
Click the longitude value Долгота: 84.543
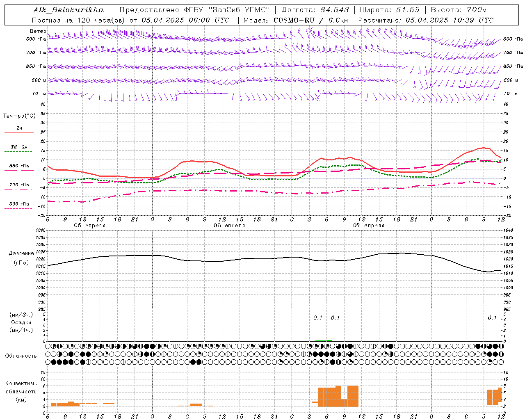315,10
